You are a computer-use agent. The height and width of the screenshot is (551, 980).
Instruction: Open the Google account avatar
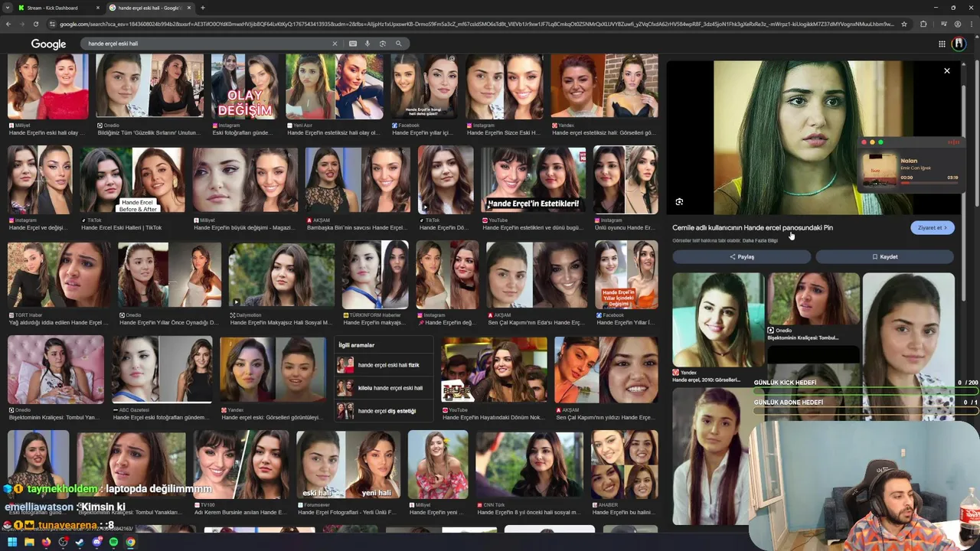click(x=959, y=44)
